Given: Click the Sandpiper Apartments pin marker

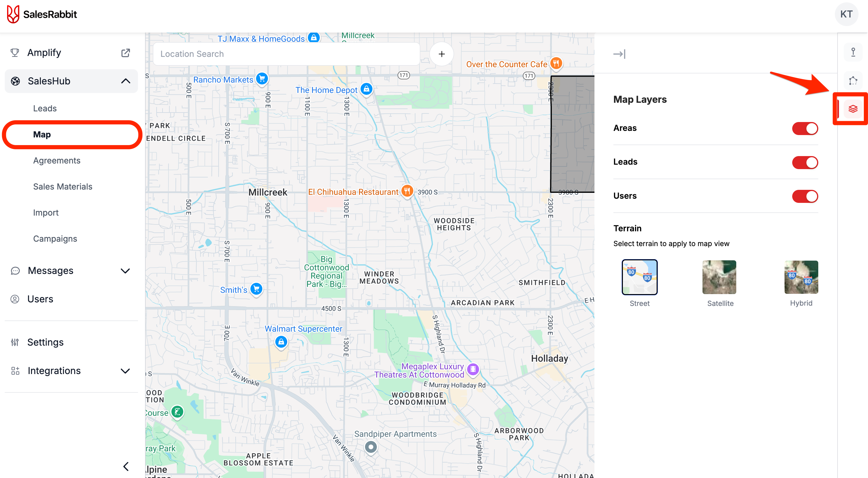Looking at the screenshot, I should (371, 447).
